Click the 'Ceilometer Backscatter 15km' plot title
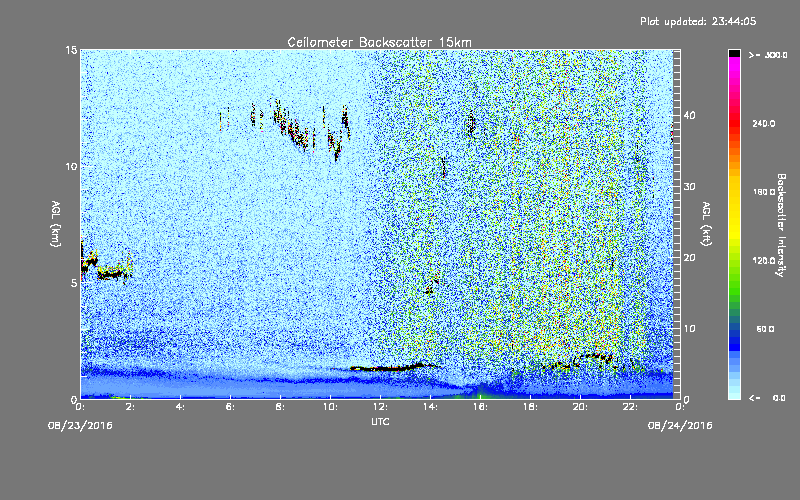This screenshot has height=500, width=800. click(x=379, y=42)
